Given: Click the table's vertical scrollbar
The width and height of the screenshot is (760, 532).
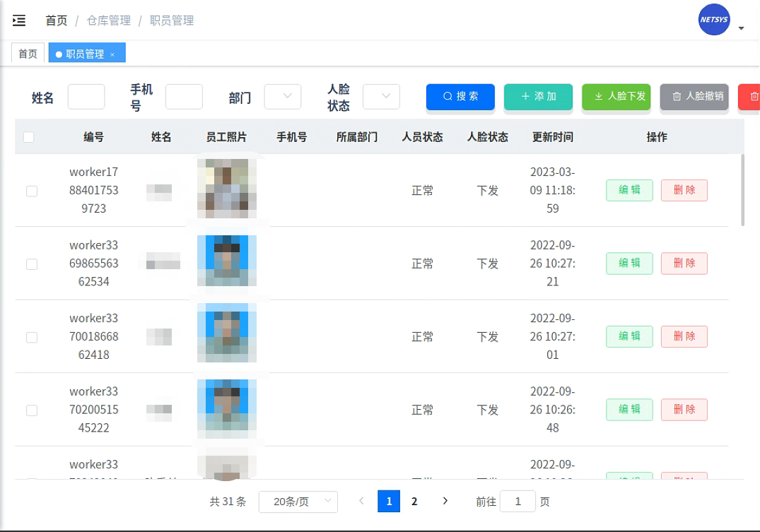Looking at the screenshot, I should tap(742, 191).
